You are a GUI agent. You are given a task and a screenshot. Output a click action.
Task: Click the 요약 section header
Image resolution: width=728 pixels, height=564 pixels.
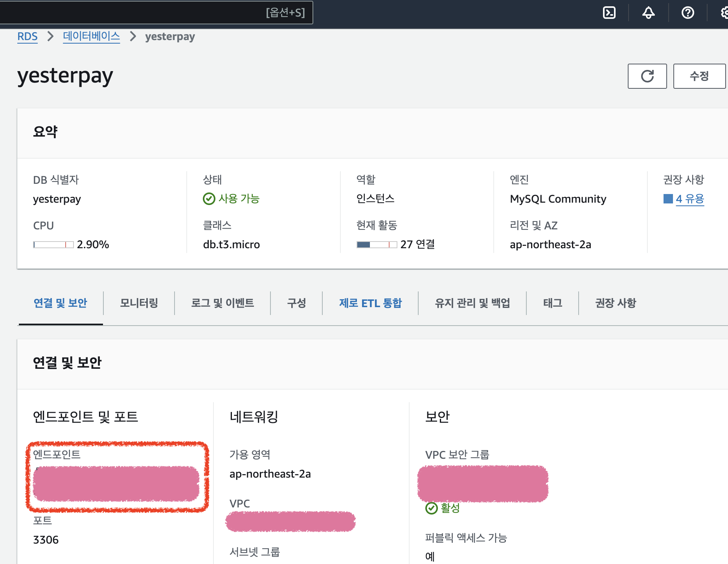click(45, 132)
